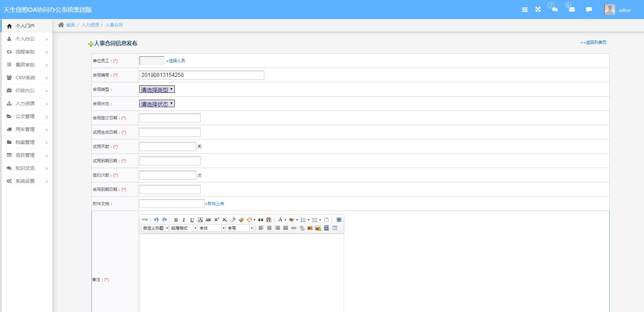
Task: Open the 段落格式 dropdown
Action: click(x=183, y=228)
